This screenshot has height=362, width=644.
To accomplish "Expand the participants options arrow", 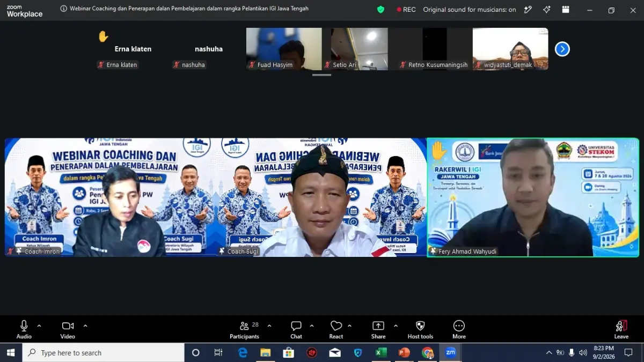I will click(x=269, y=326).
